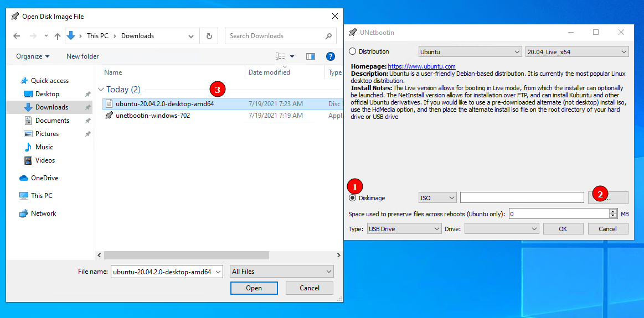Screen dimensions: 644x318
Task: Select OneDrive in navigation pane
Action: 44,178
